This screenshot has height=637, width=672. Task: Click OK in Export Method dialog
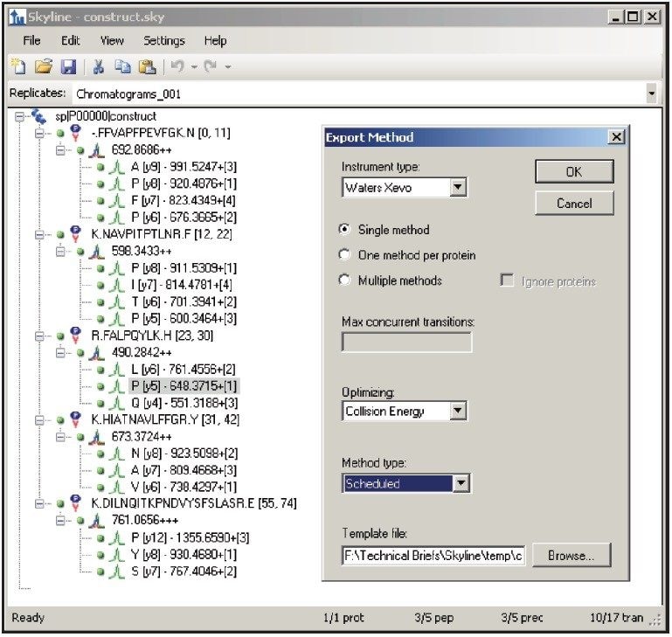[574, 172]
